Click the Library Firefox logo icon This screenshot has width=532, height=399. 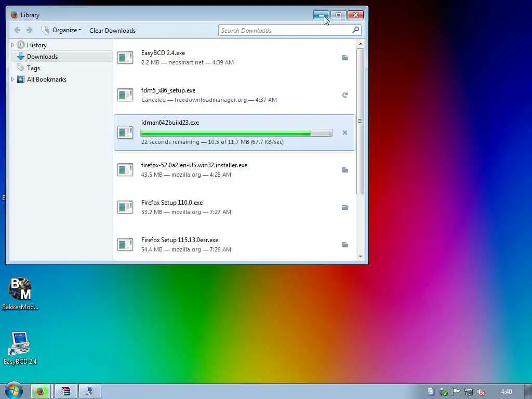[x=14, y=15]
